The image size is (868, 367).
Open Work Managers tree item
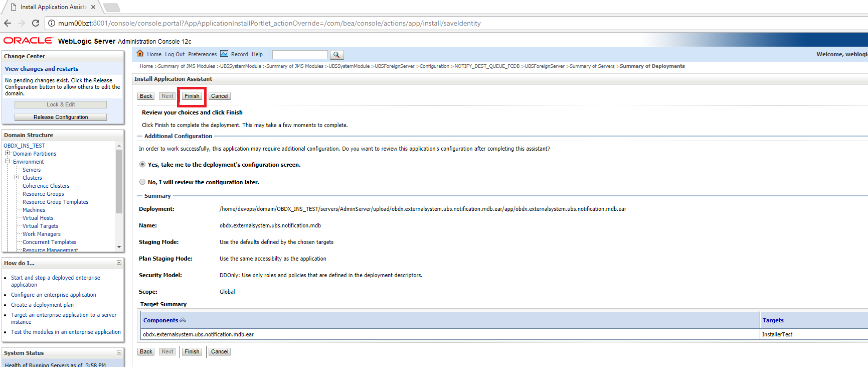coord(41,234)
